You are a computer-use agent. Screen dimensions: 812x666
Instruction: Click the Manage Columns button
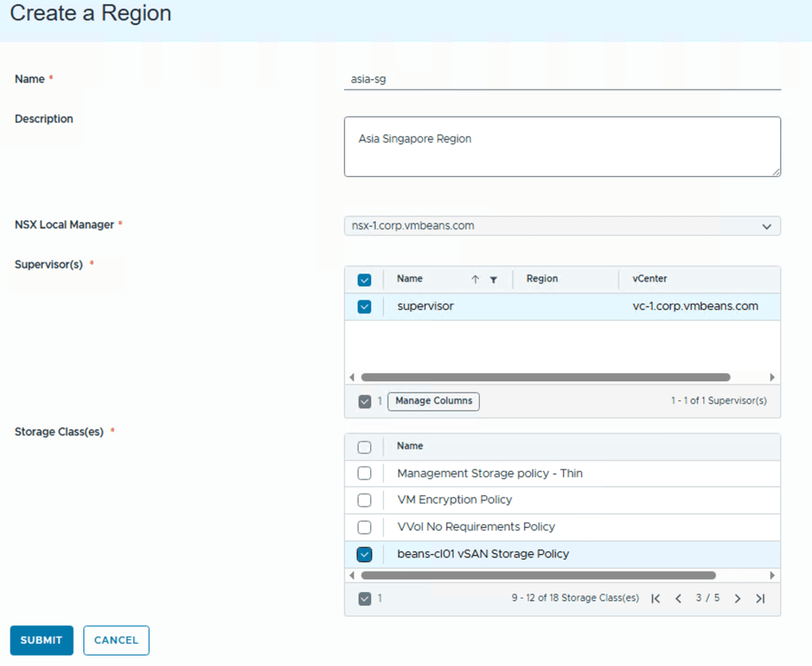coord(434,401)
